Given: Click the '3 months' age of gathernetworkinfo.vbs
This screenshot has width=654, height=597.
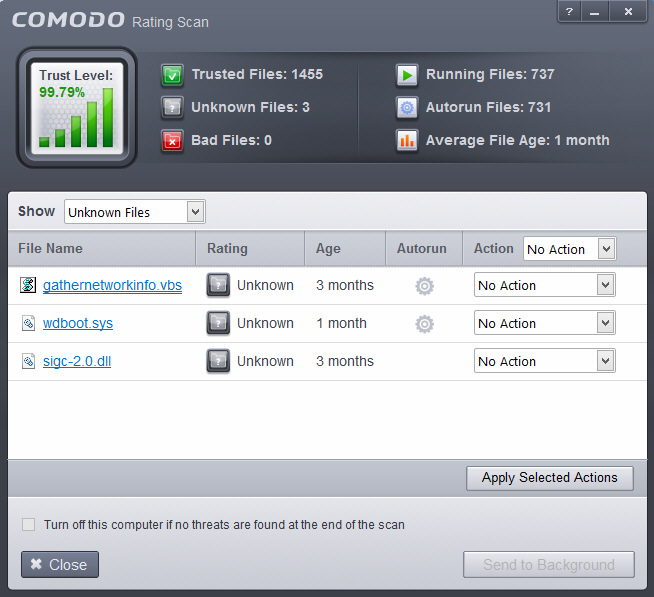Looking at the screenshot, I should pos(345,285).
